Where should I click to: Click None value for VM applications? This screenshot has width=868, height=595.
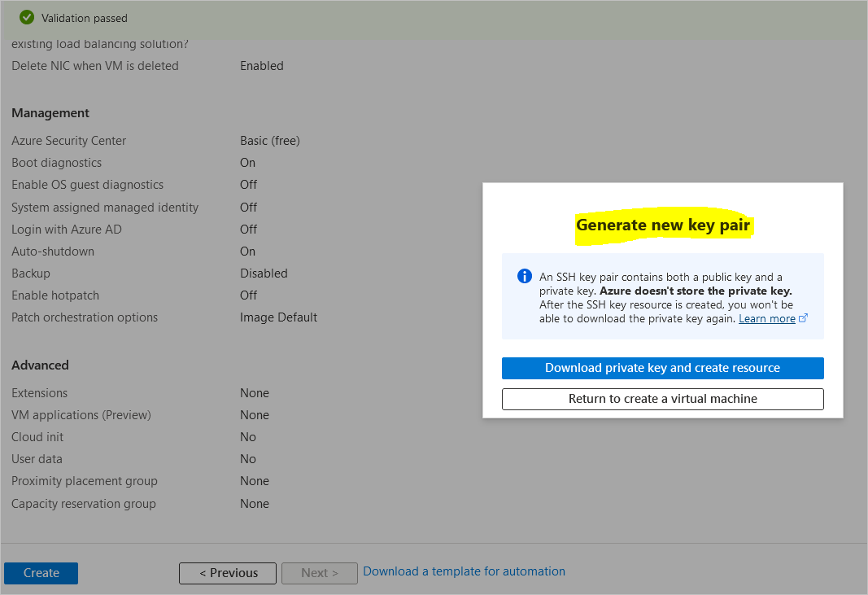pos(255,415)
